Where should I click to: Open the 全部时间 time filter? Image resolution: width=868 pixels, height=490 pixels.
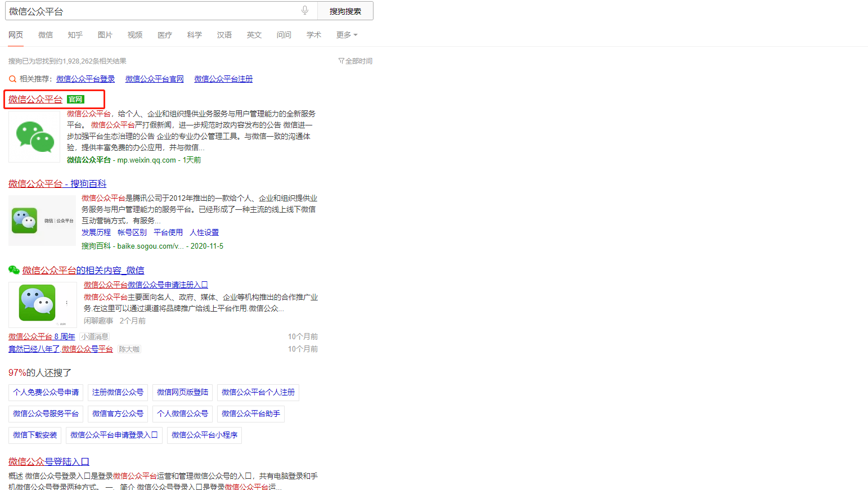pos(356,61)
